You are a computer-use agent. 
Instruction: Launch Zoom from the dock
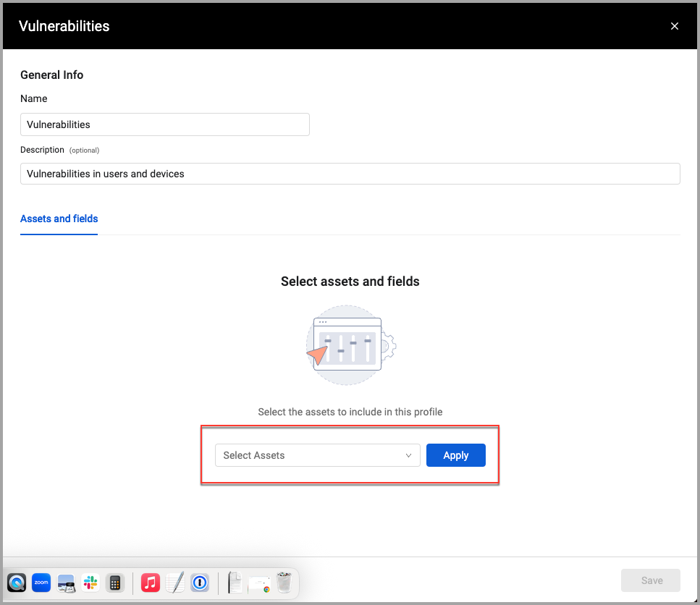pos(41,583)
